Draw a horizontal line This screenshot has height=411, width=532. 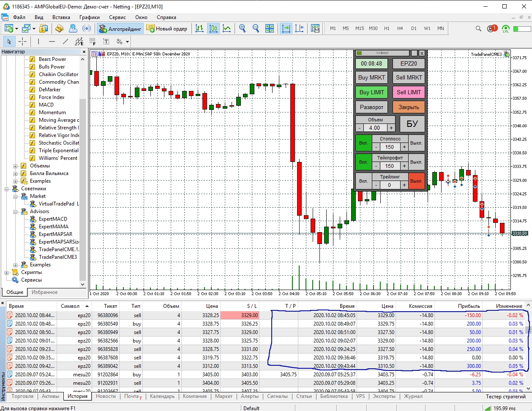pos(52,41)
